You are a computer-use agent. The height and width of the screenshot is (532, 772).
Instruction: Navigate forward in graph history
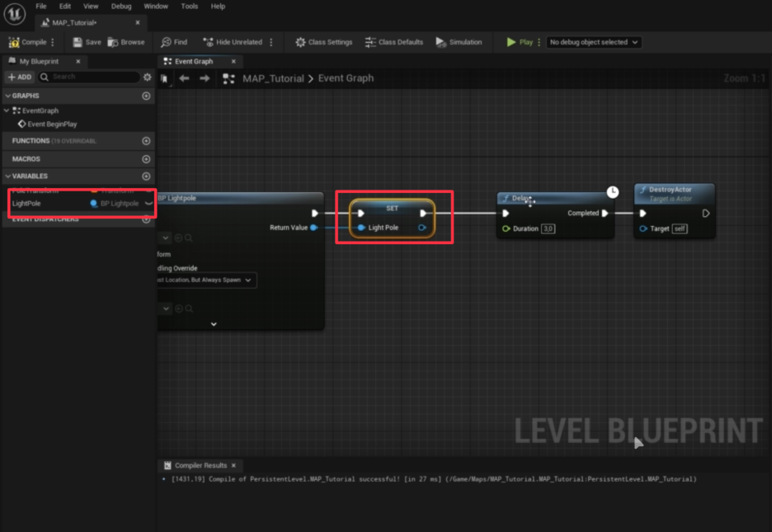205,78
